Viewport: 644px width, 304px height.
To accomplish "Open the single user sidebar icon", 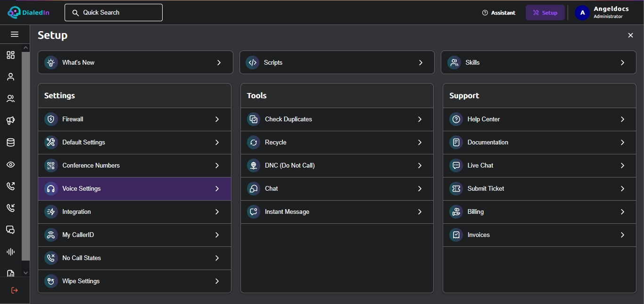I will point(10,77).
